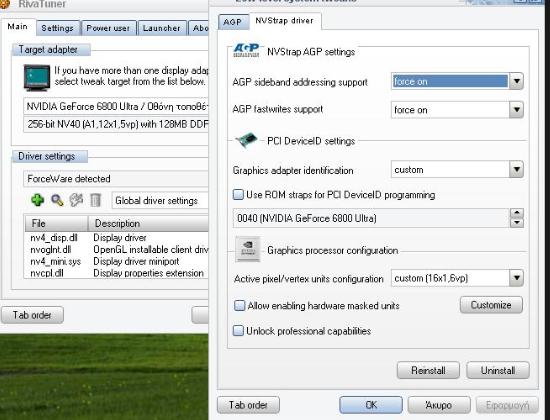Select nvcpl.dll row

tap(117, 273)
